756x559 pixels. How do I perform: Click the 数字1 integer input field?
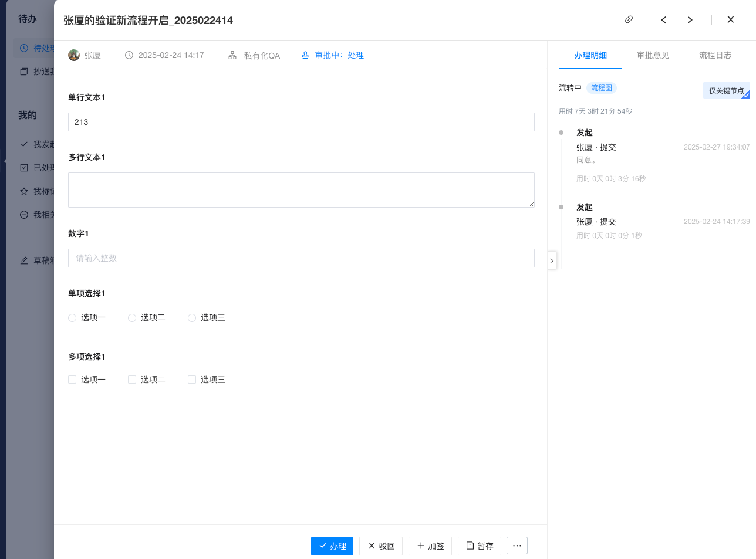point(301,258)
